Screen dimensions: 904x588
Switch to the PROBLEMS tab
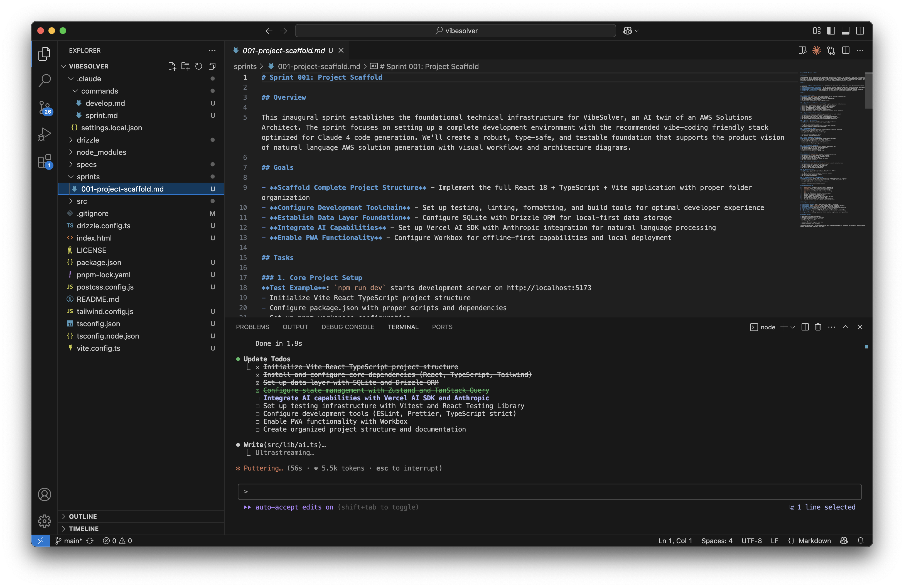253,327
